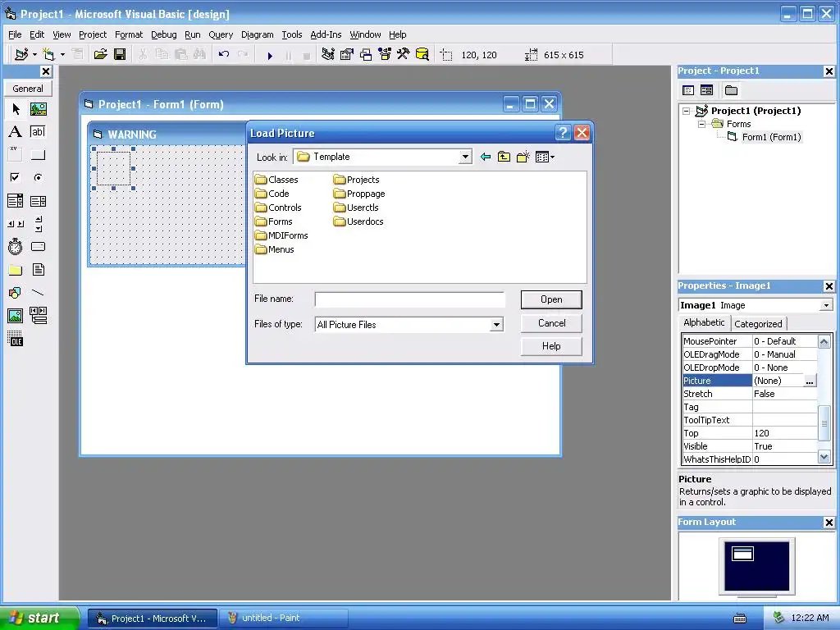Switch to the Alphabetic properties tab

click(x=704, y=322)
